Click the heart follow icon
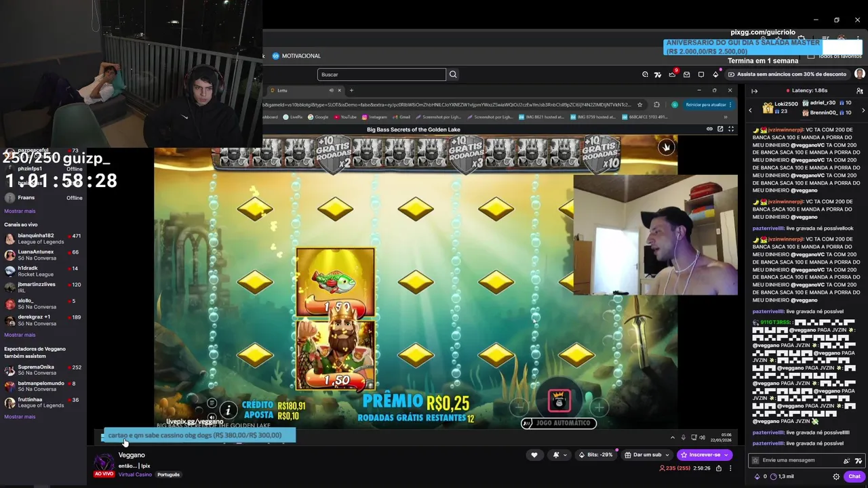The height and width of the screenshot is (488, 868). click(x=534, y=455)
